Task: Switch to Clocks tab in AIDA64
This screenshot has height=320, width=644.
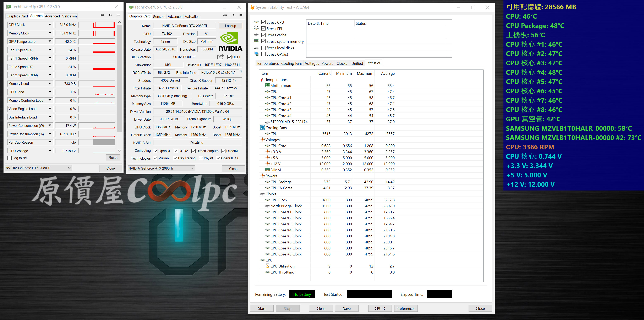Action: click(342, 64)
